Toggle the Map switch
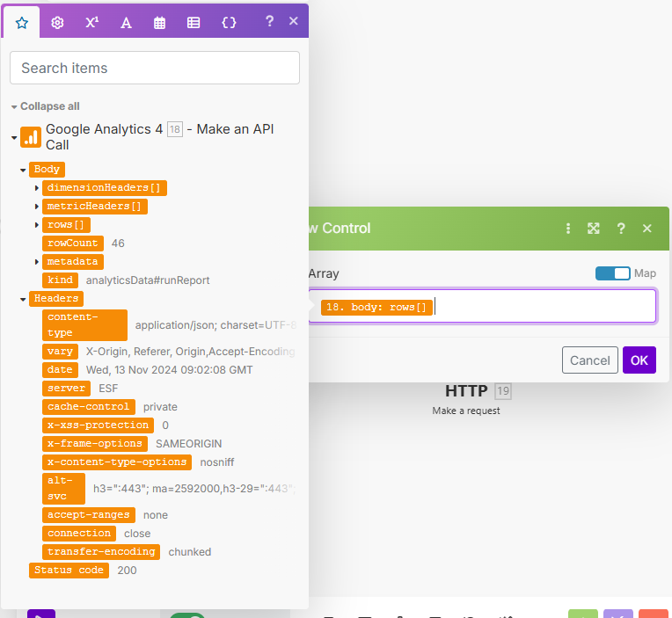This screenshot has height=618, width=672. (612, 273)
